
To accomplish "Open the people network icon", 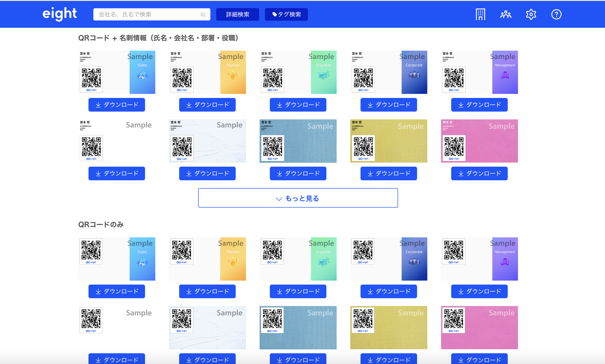I will point(506,14).
